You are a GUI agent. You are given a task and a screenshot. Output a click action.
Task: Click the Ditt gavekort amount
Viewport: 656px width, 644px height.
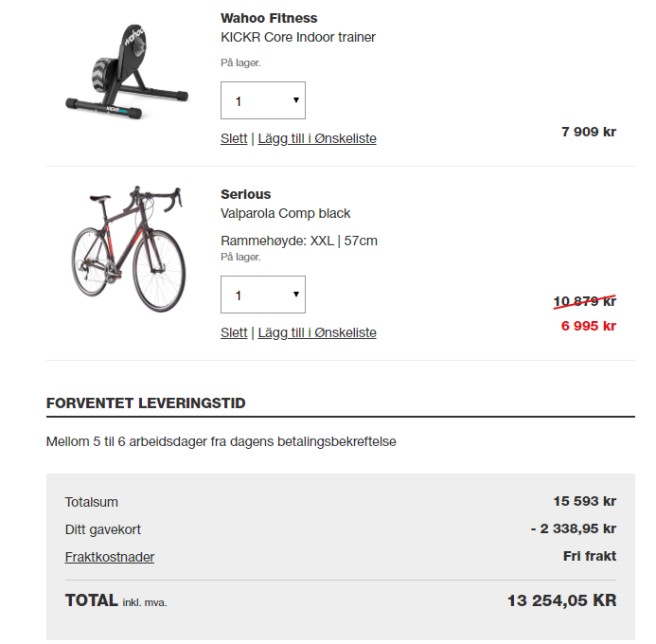click(x=574, y=528)
